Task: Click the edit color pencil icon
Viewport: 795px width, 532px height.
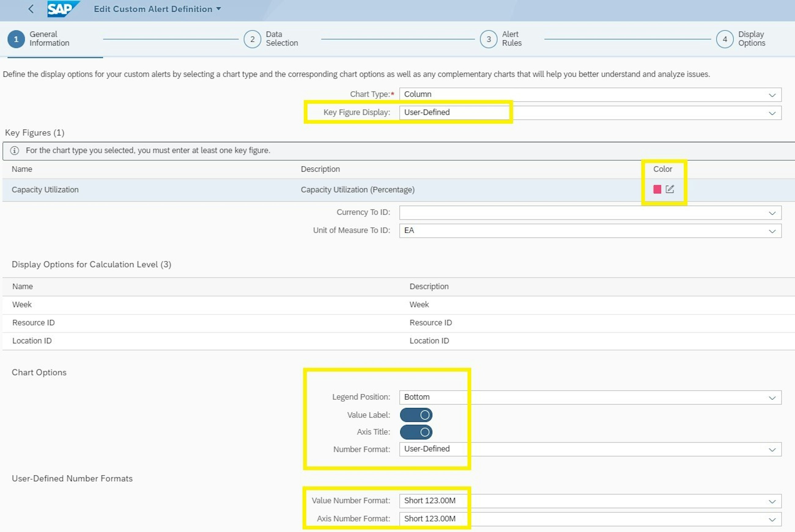Action: (669, 189)
